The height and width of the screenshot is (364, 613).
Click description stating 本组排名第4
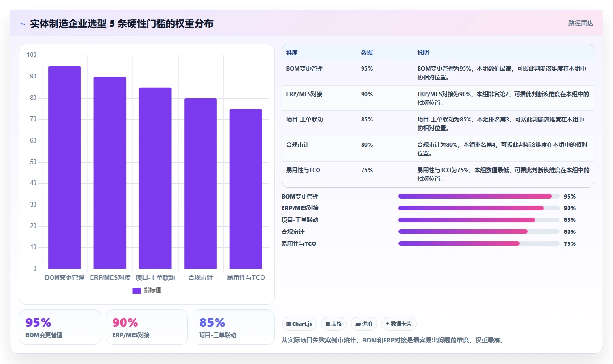point(503,149)
